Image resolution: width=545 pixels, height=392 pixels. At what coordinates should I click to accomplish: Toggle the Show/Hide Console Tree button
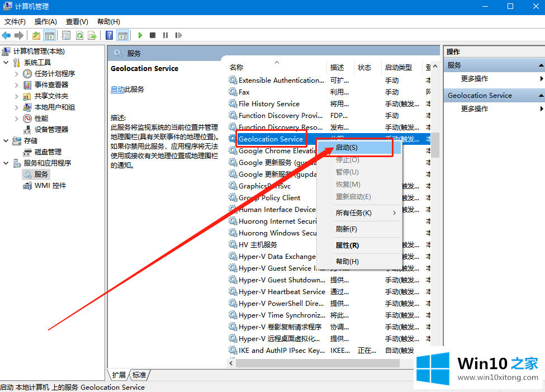[50, 35]
